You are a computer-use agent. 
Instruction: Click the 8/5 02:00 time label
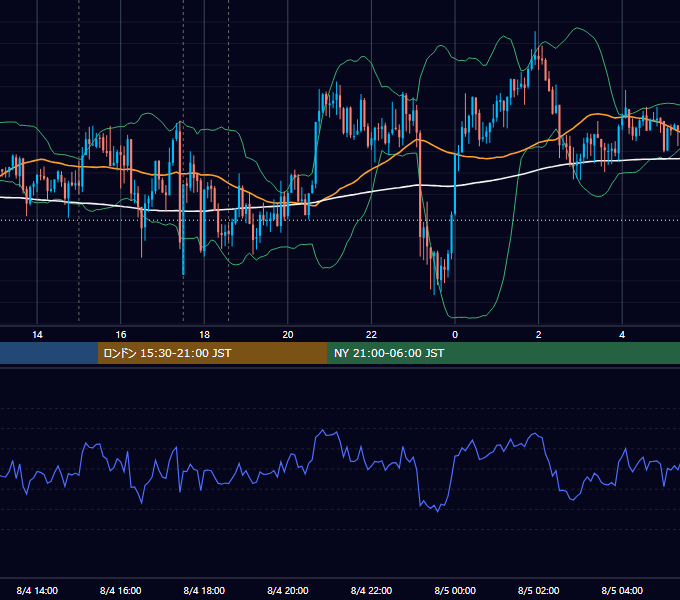539,590
